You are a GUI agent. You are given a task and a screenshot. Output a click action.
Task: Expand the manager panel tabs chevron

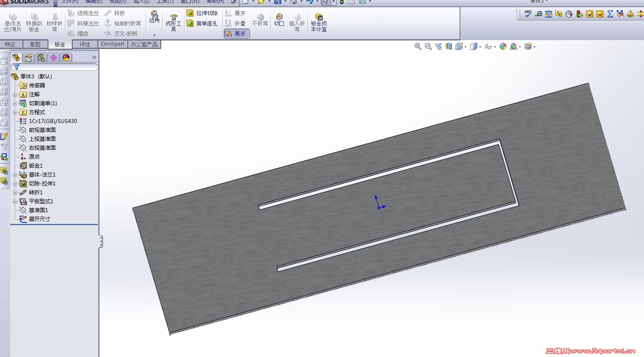[94, 57]
